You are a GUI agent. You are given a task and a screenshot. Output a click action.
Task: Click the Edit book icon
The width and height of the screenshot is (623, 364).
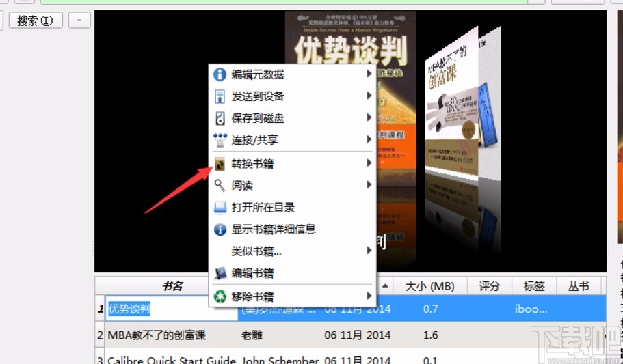pyautogui.click(x=220, y=272)
